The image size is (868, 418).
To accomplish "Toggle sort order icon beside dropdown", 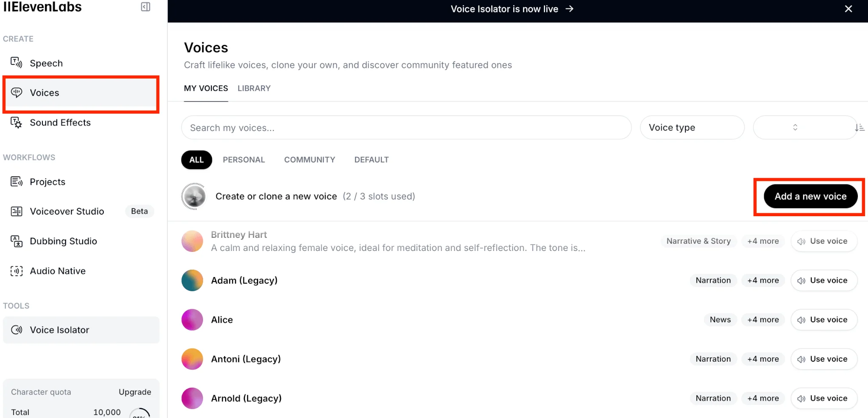I will [860, 128].
